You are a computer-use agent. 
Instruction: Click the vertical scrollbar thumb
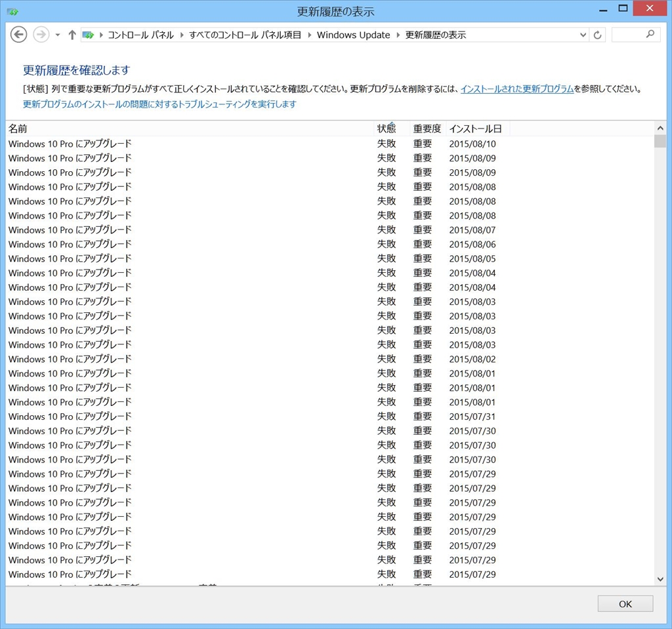point(660,142)
